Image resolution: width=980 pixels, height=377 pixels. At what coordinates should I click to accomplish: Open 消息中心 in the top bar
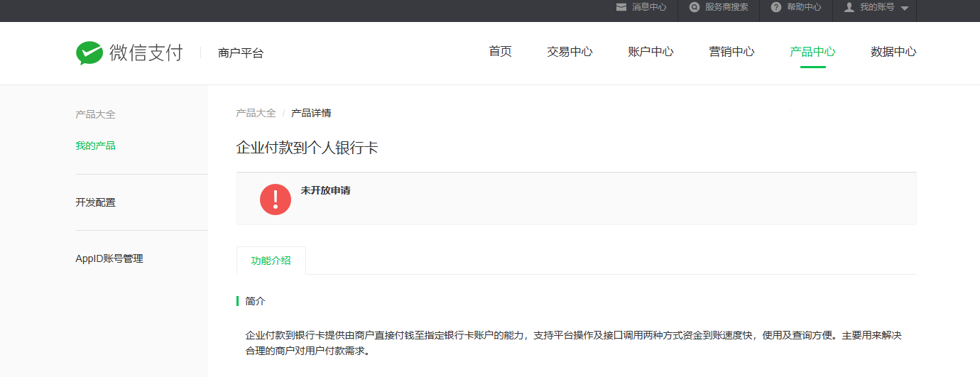point(649,7)
